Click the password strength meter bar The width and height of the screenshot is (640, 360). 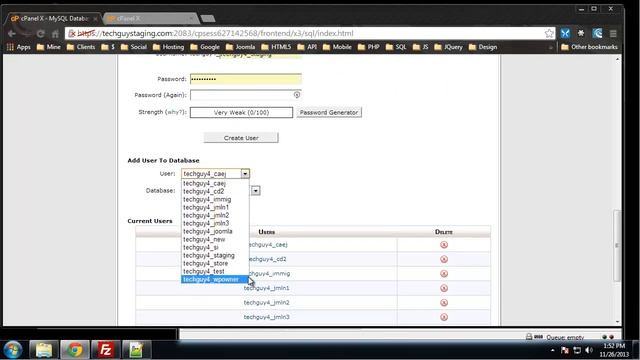coord(241,112)
